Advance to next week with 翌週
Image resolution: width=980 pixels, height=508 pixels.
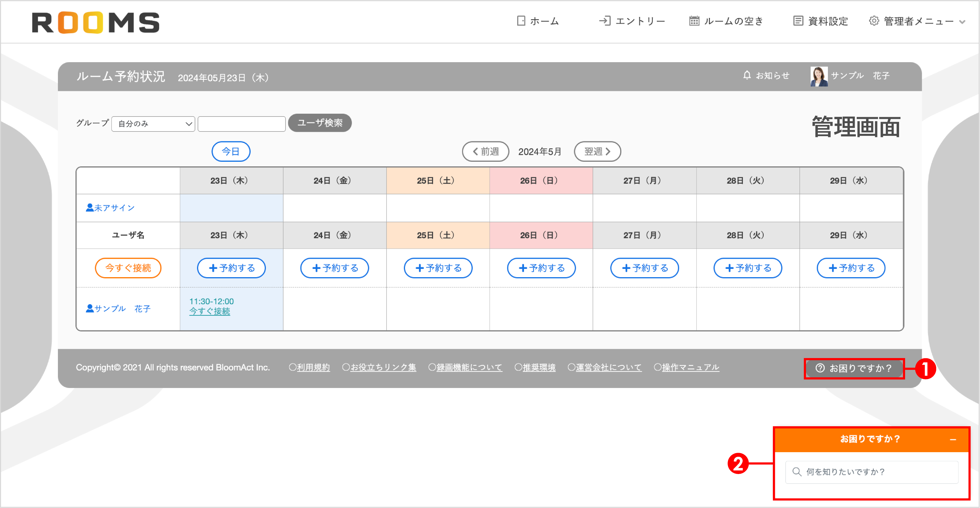[597, 151]
